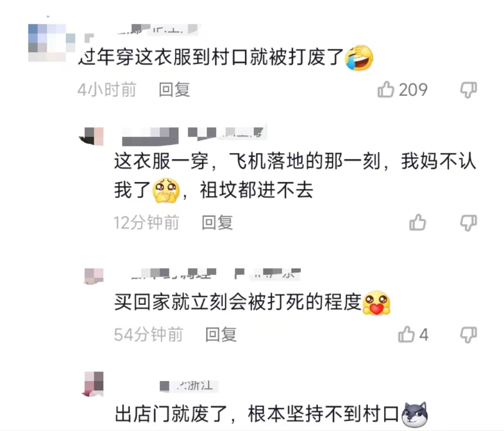
Task: Tap the laughing-crying emoji in top comment
Action: click(x=359, y=58)
